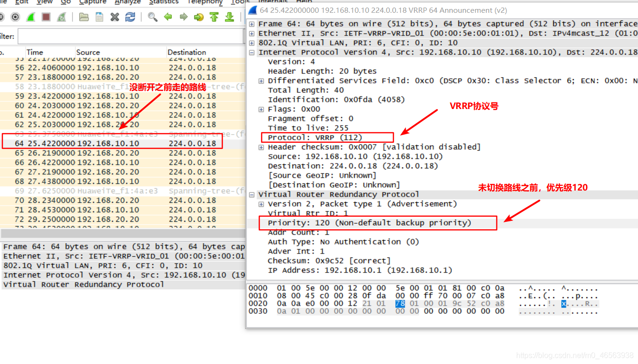Image resolution: width=638 pixels, height=364 pixels.
Task: Click the display filter input field
Action: coord(130,36)
